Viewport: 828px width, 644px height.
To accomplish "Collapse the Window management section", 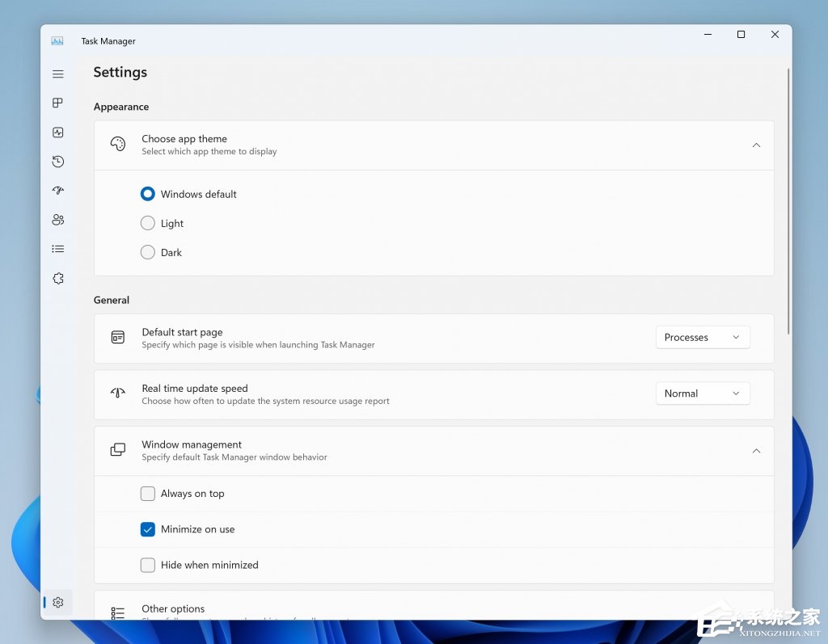I will point(756,451).
